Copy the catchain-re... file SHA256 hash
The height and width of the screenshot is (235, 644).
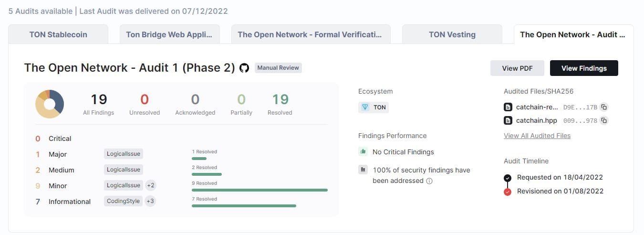pos(603,107)
